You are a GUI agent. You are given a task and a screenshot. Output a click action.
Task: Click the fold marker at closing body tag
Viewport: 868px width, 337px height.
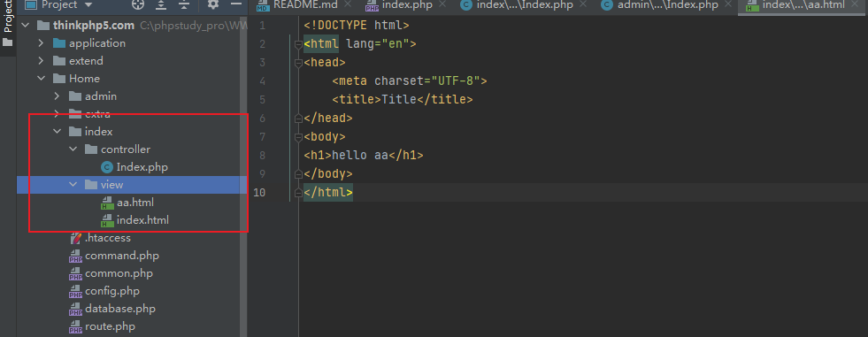[x=299, y=173]
